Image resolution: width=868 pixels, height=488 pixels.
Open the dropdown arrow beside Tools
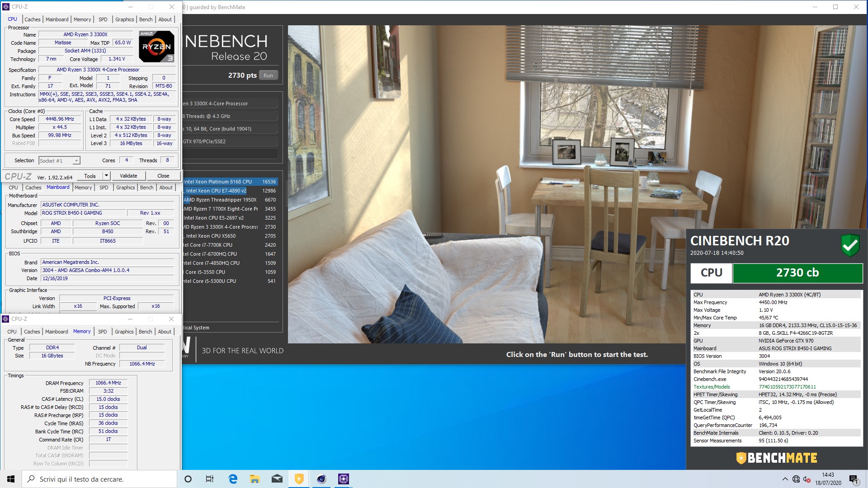click(106, 176)
